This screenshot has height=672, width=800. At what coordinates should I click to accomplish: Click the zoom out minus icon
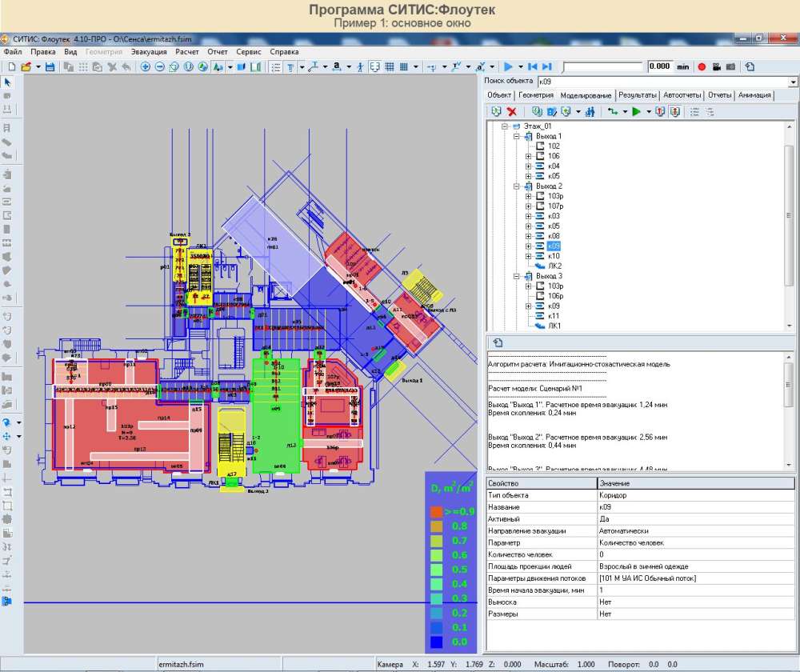coord(160,67)
